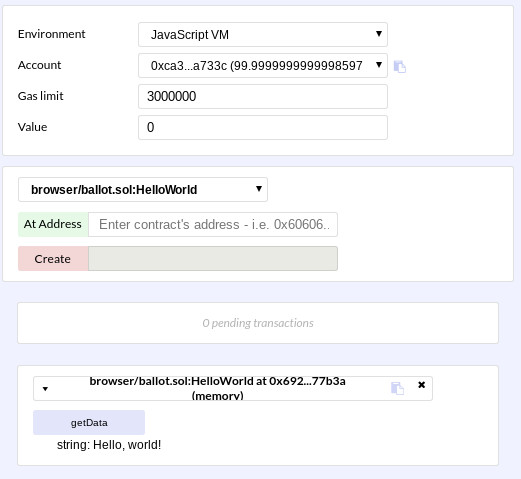Copy the deployed HelloWorld contract address

(x=397, y=388)
